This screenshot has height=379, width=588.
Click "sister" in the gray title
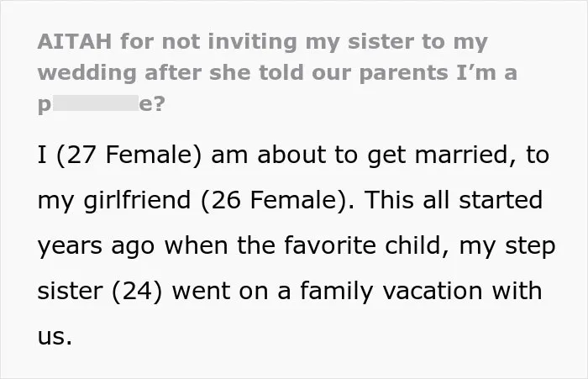click(381, 41)
